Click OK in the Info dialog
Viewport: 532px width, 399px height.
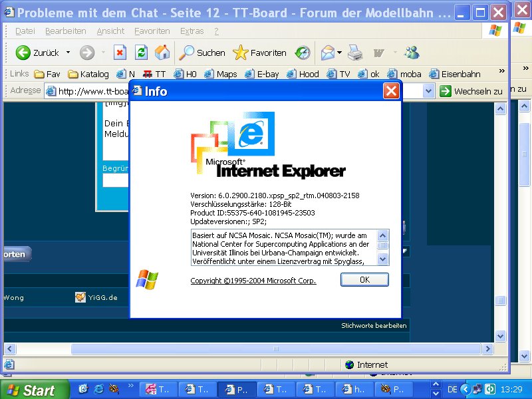(364, 280)
